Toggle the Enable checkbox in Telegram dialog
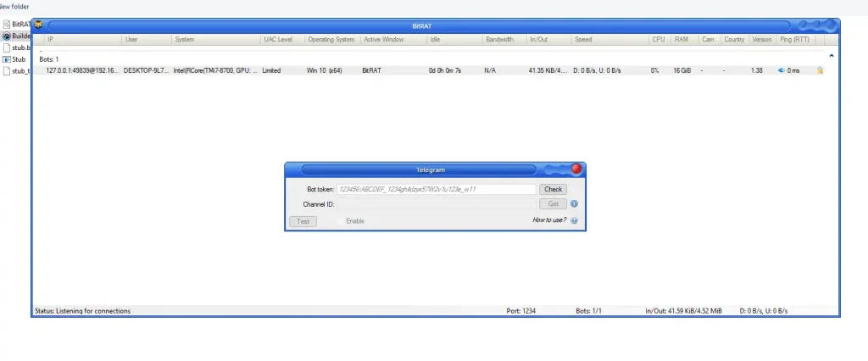868x361 pixels. pyautogui.click(x=342, y=221)
